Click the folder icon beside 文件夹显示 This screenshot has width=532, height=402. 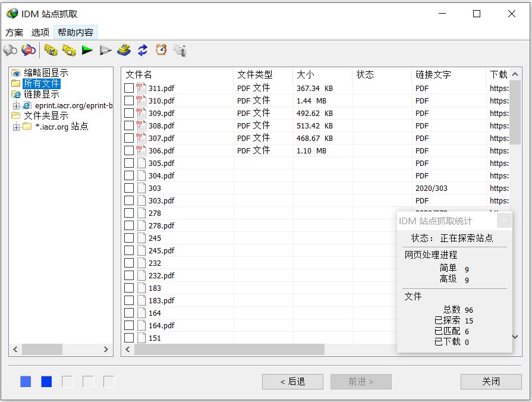pos(16,115)
